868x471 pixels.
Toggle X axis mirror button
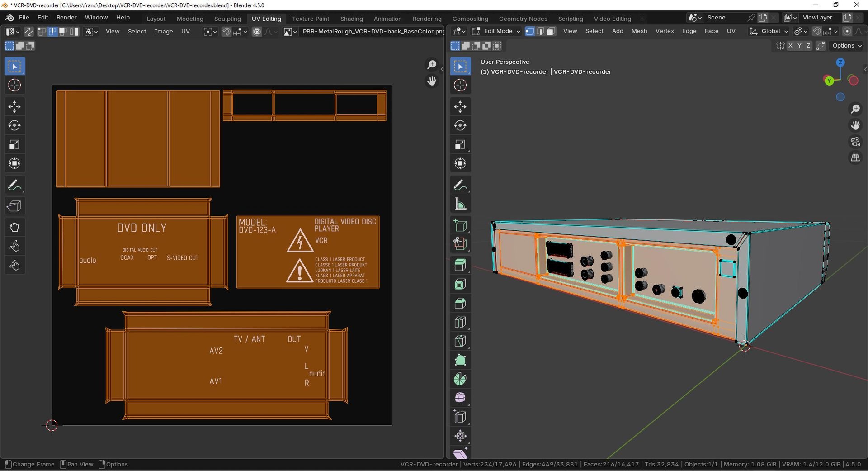(x=790, y=46)
